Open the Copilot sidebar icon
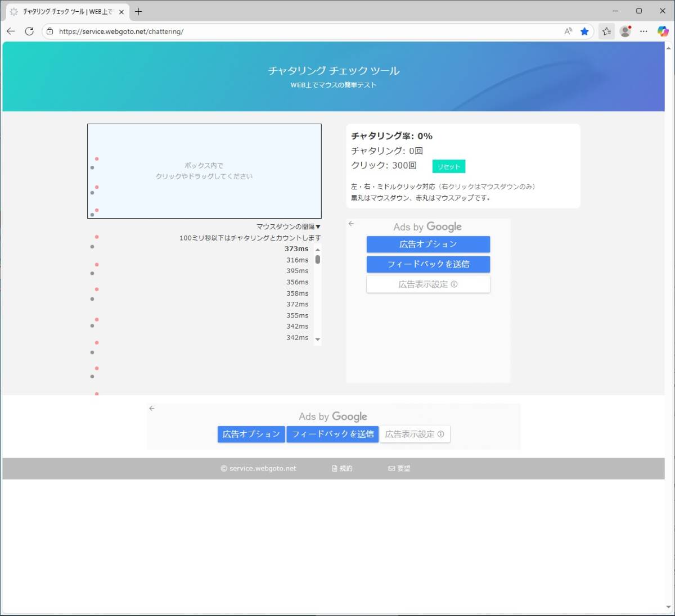Image resolution: width=675 pixels, height=616 pixels. click(663, 31)
